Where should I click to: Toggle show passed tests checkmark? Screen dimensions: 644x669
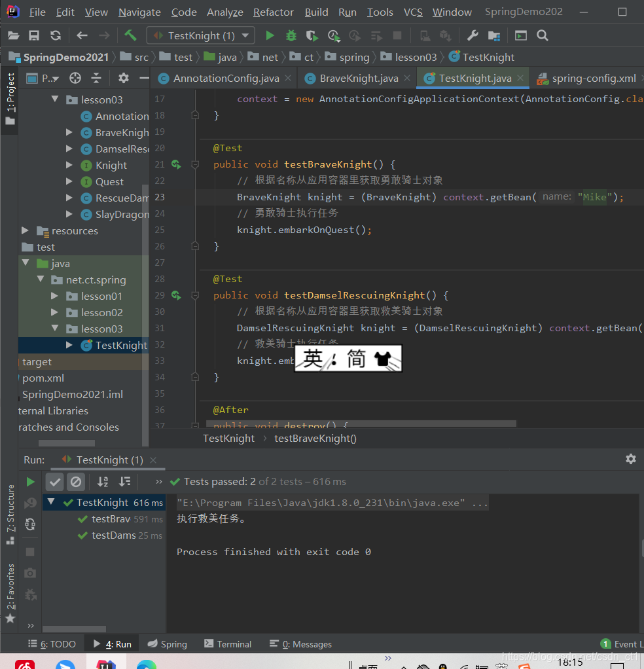(54, 482)
